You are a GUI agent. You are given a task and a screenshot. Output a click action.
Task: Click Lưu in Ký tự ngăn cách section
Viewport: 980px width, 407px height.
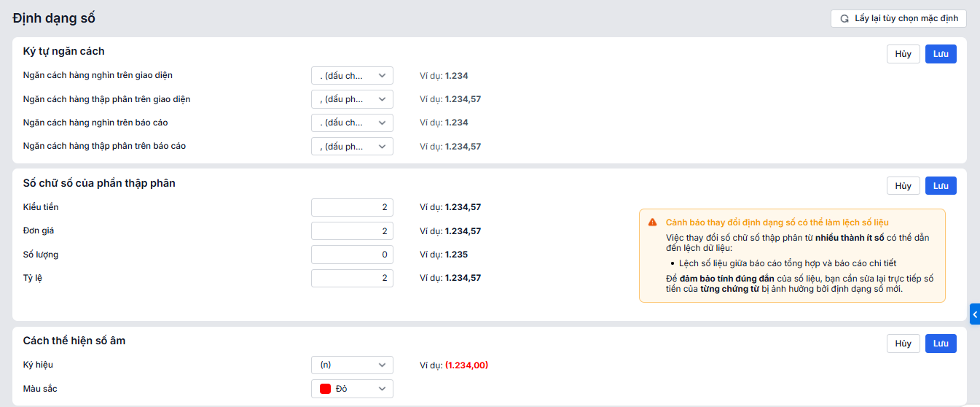click(x=941, y=54)
